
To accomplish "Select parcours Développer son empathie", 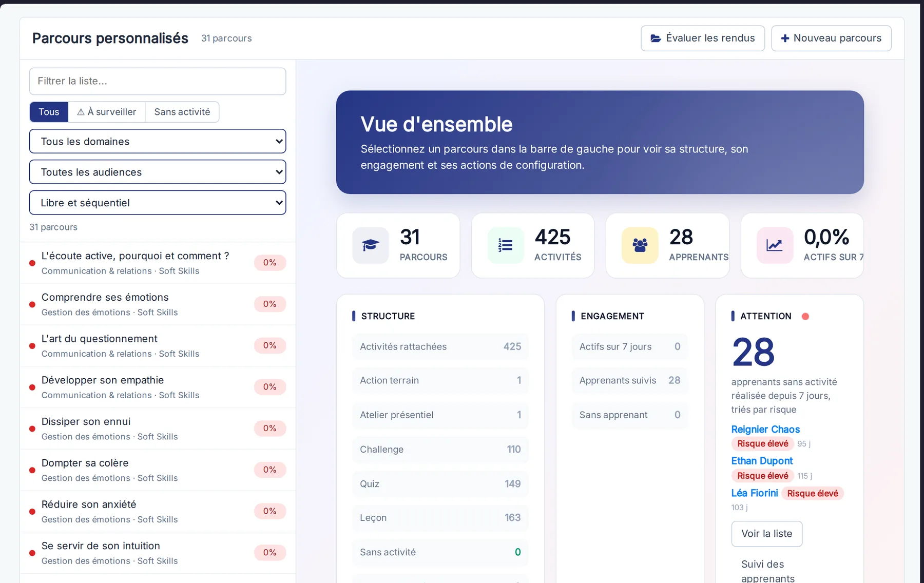I will (158, 387).
